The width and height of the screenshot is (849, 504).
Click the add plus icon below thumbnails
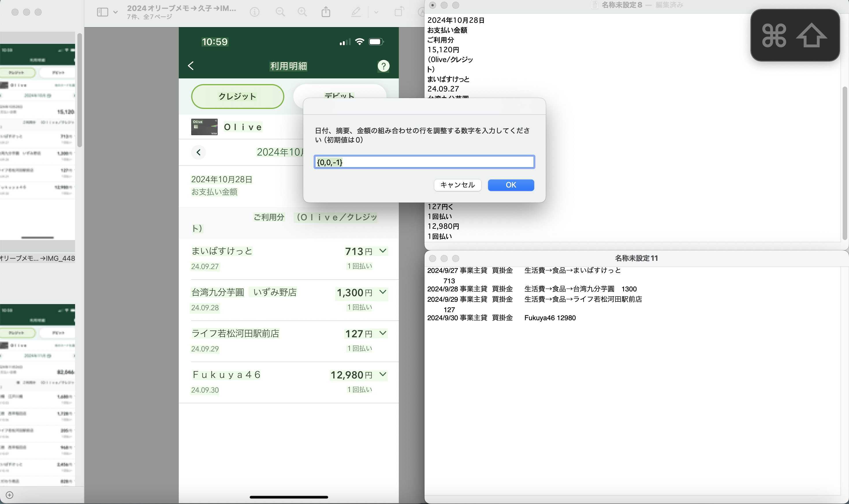10,495
